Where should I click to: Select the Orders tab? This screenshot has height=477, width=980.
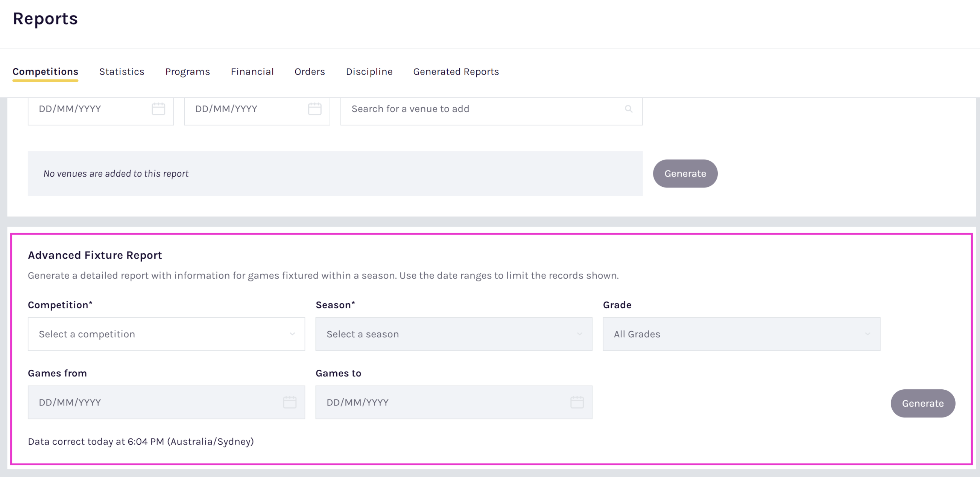[x=310, y=72]
